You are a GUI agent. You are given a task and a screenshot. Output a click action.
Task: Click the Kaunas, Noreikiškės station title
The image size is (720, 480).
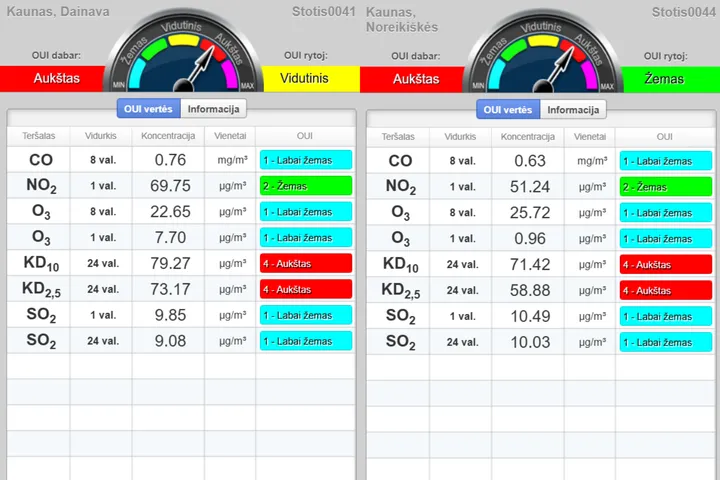402,20
